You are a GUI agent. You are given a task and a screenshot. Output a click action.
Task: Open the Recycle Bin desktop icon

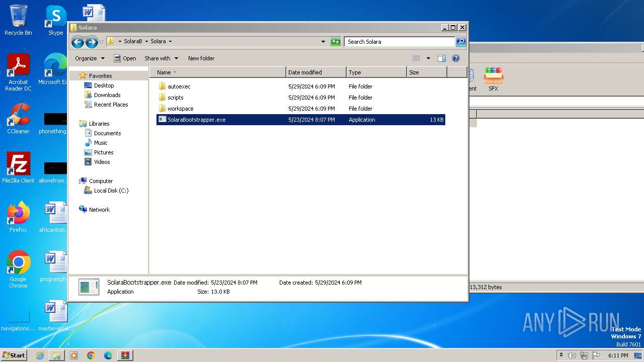[x=18, y=20]
